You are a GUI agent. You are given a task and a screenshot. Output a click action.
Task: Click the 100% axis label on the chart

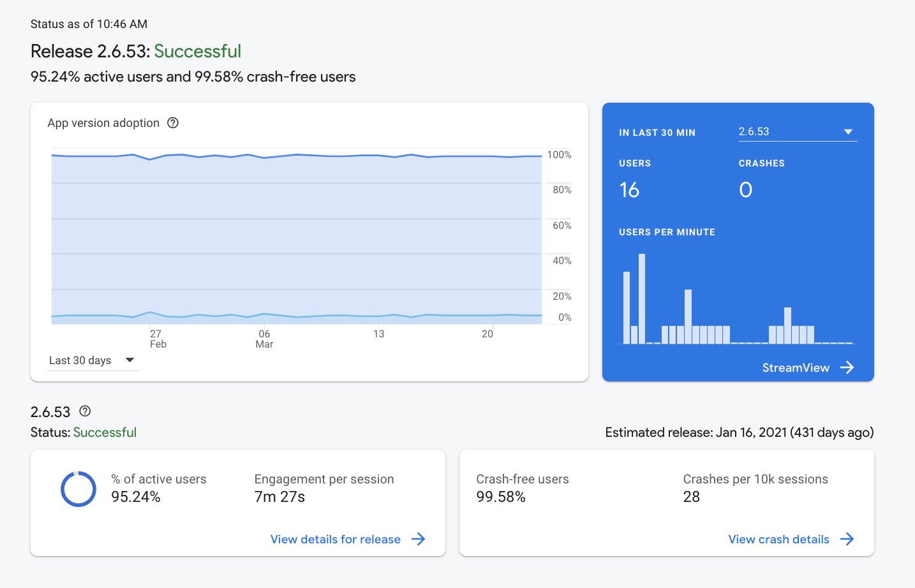pyautogui.click(x=559, y=154)
